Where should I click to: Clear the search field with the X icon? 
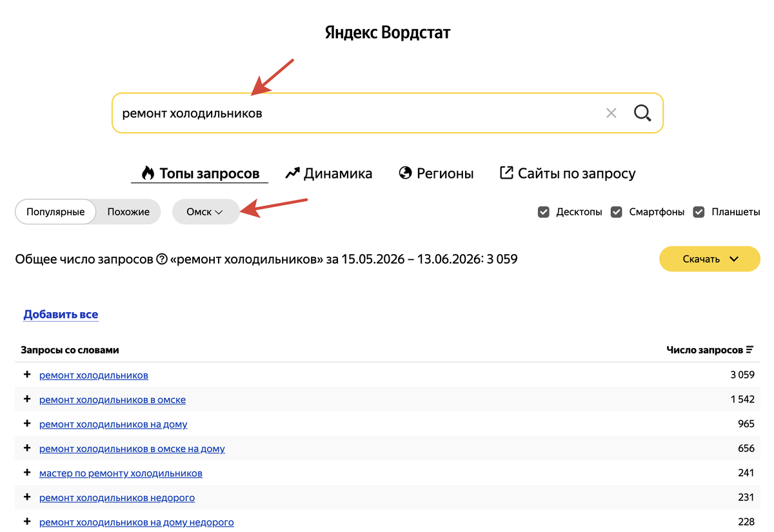tap(611, 113)
